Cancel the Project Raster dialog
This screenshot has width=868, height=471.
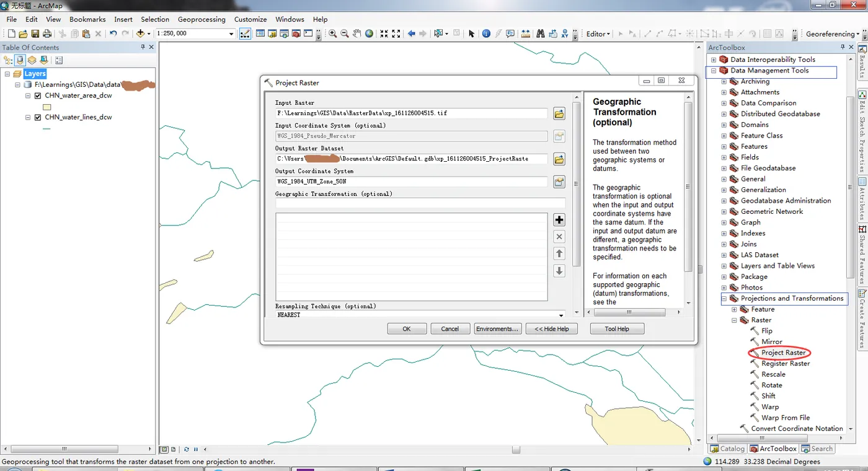click(x=450, y=329)
